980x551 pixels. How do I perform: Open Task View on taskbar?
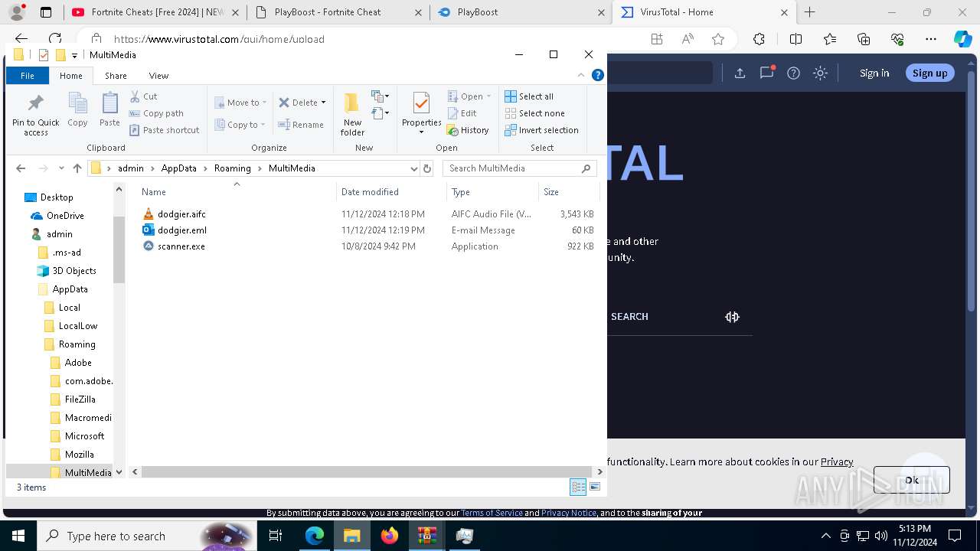(x=276, y=536)
